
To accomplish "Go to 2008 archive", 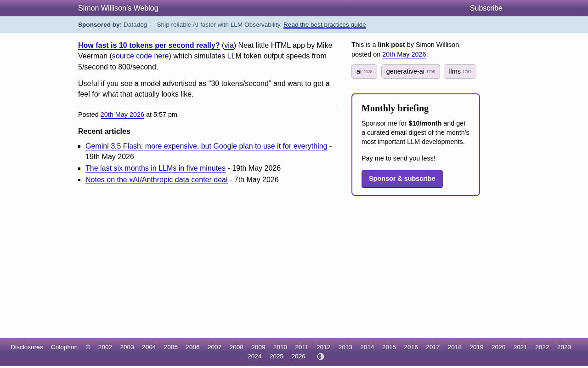I will tap(237, 347).
